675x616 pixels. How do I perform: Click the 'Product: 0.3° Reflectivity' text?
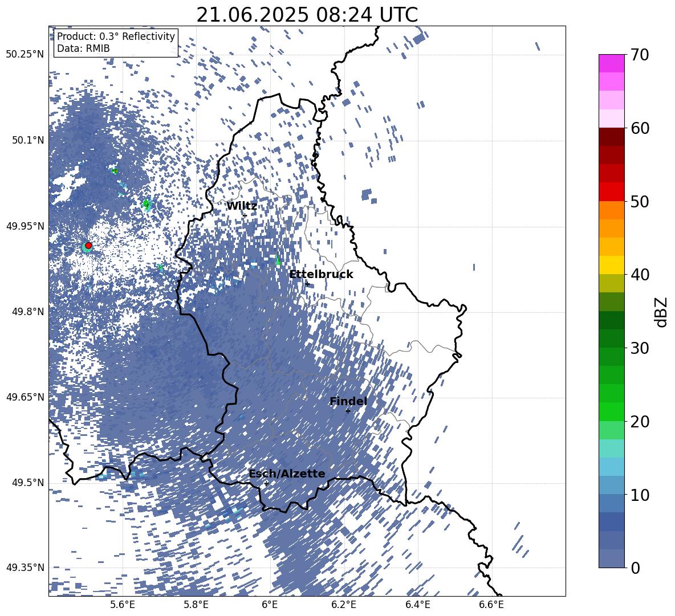point(116,36)
